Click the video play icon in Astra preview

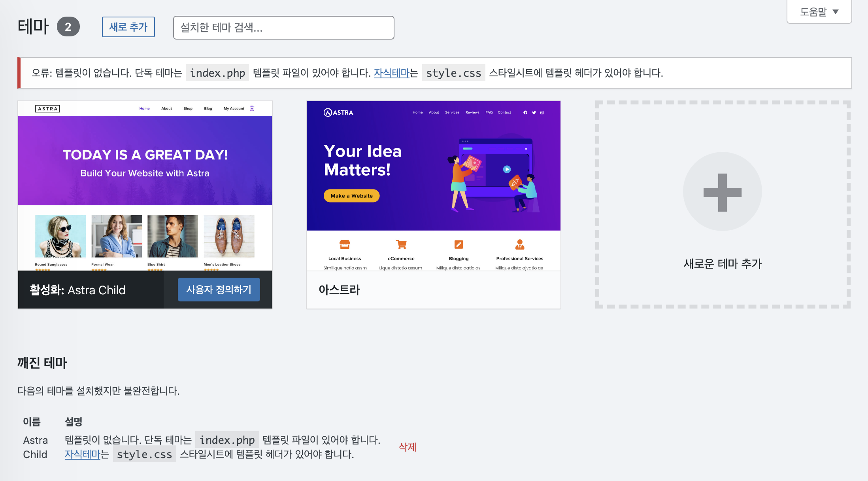[x=507, y=169]
